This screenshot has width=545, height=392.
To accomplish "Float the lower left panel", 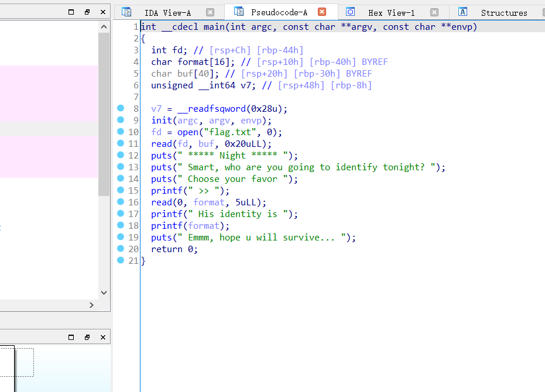I will [x=87, y=337].
